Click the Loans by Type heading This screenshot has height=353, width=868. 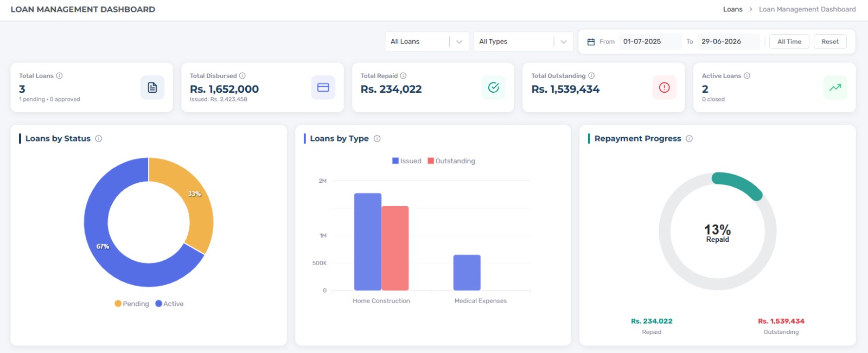click(339, 139)
